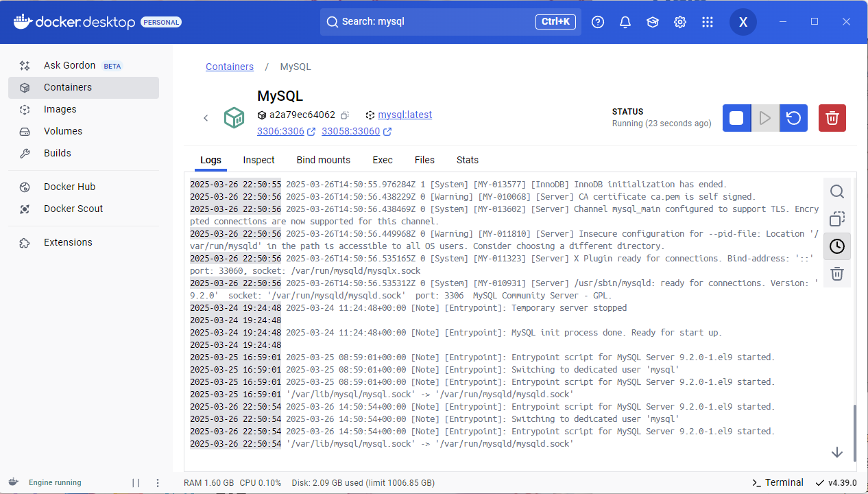Open the Learning Center graduation cap icon
The width and height of the screenshot is (868, 494).
coord(652,21)
